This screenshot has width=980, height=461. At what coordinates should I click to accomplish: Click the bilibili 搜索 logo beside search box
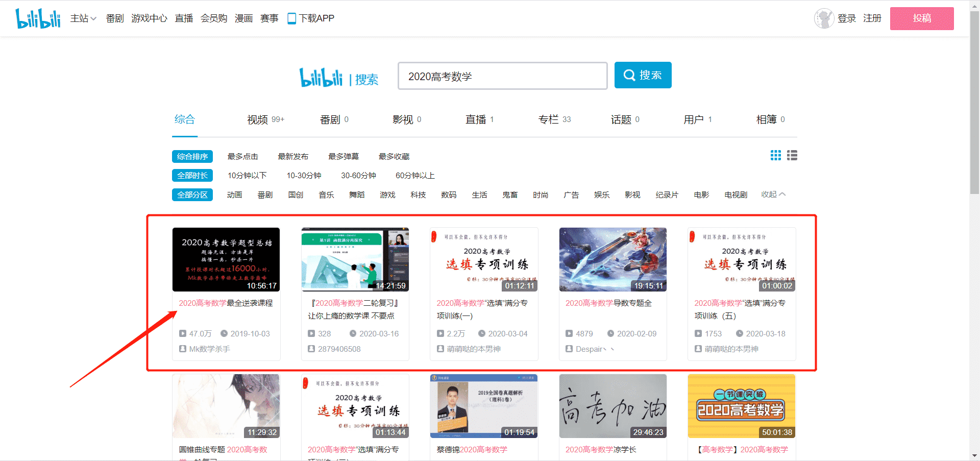[x=339, y=78]
